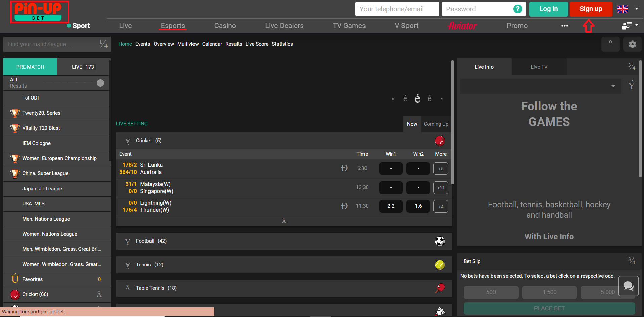Click Women European Championship trophy icon
This screenshot has height=317, width=644.
(x=15, y=158)
